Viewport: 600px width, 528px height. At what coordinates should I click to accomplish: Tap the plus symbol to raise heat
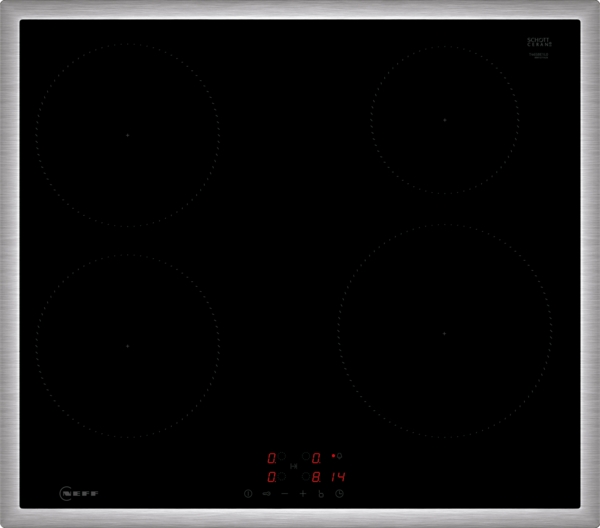[x=303, y=494]
